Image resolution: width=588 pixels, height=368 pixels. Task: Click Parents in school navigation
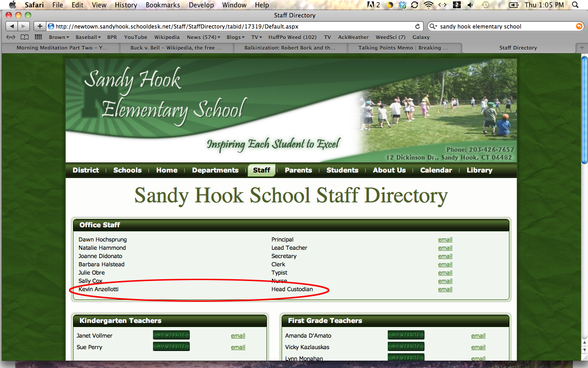coord(298,170)
